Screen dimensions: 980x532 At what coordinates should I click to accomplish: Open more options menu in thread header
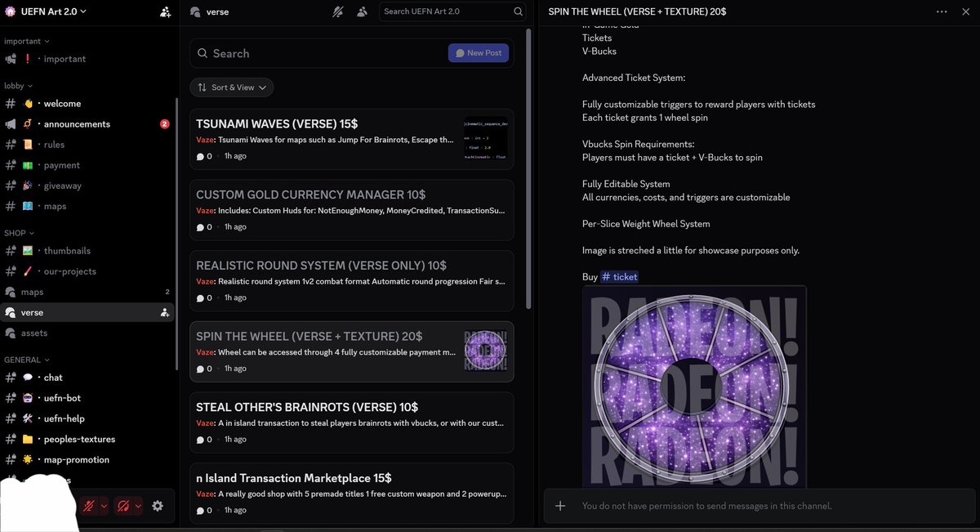click(942, 11)
